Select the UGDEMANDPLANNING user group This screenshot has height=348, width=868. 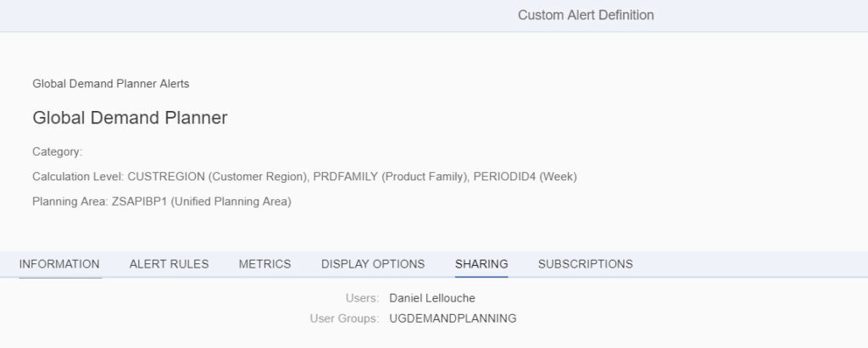(453, 318)
